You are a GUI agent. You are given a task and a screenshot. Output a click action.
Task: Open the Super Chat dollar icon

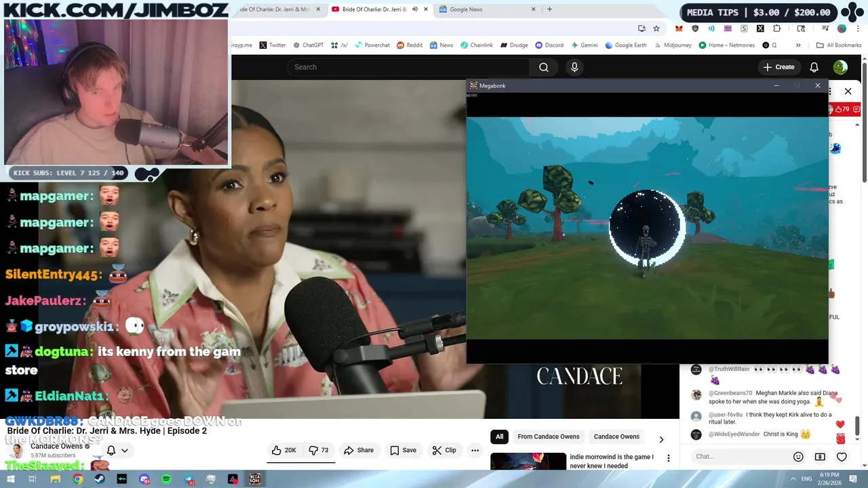pyautogui.click(x=820, y=457)
